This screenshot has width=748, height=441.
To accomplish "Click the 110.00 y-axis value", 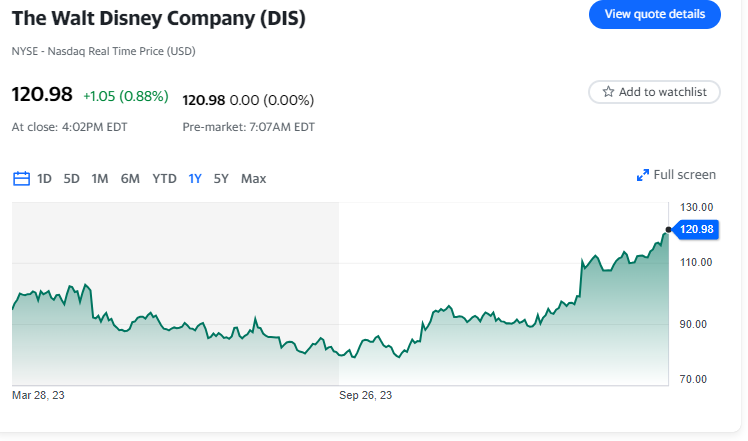I will [696, 262].
